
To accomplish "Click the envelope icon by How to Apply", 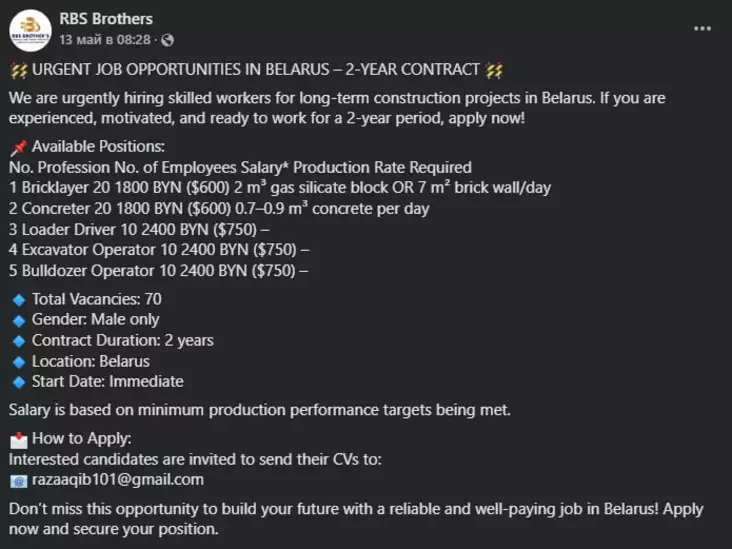I will point(19,440).
